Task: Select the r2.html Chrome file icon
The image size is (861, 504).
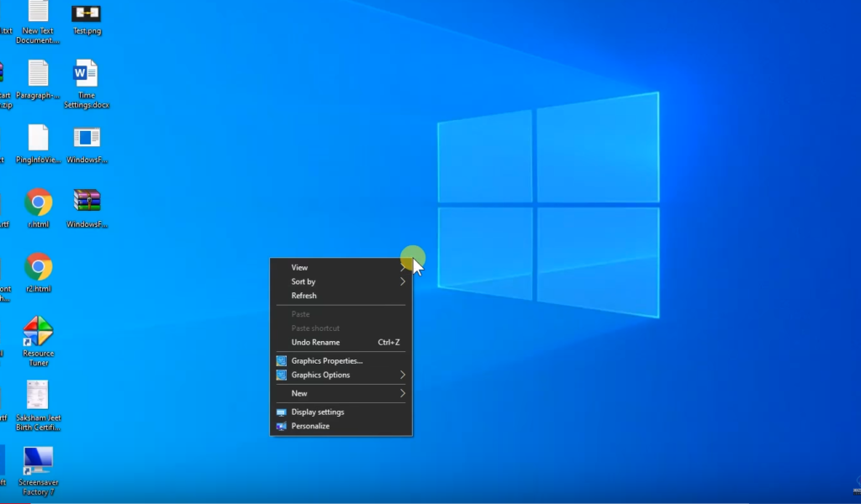Action: pyautogui.click(x=38, y=273)
